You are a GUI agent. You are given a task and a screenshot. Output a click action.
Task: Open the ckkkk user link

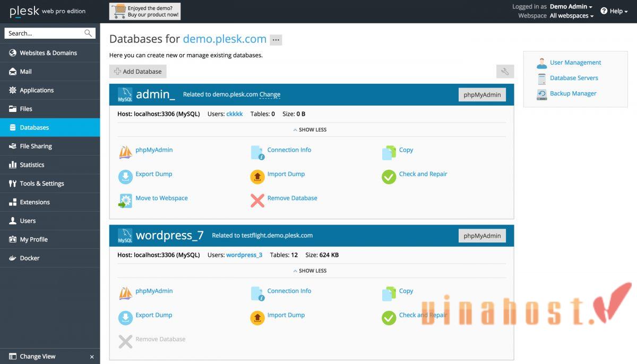click(235, 114)
